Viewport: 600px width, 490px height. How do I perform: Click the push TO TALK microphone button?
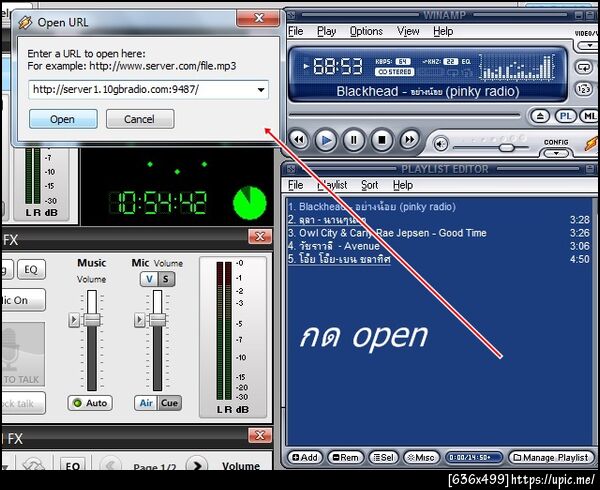click(x=23, y=354)
